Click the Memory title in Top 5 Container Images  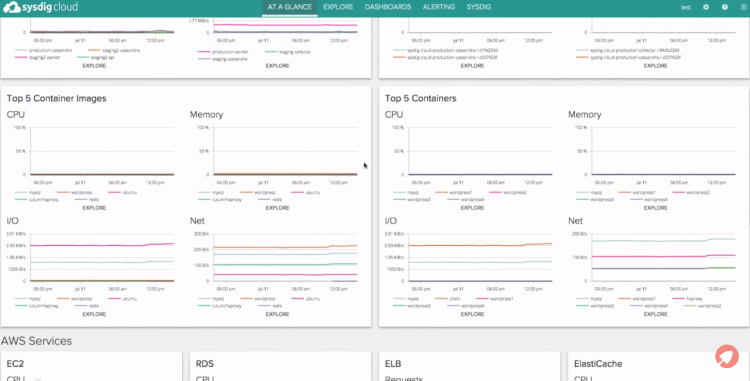(207, 115)
